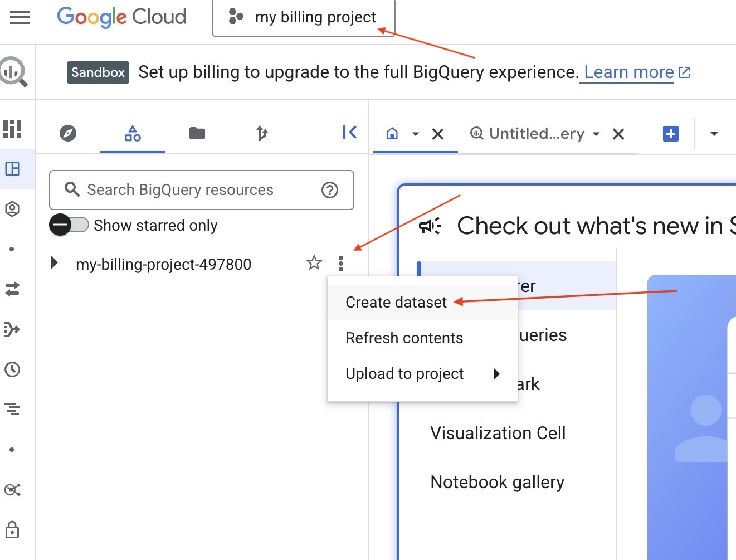Close the home tab

point(438,134)
